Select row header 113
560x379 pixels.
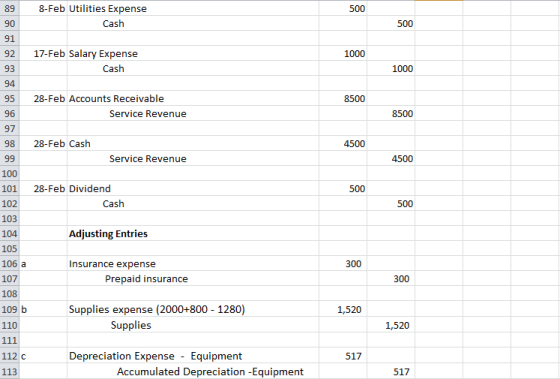pyautogui.click(x=10, y=371)
